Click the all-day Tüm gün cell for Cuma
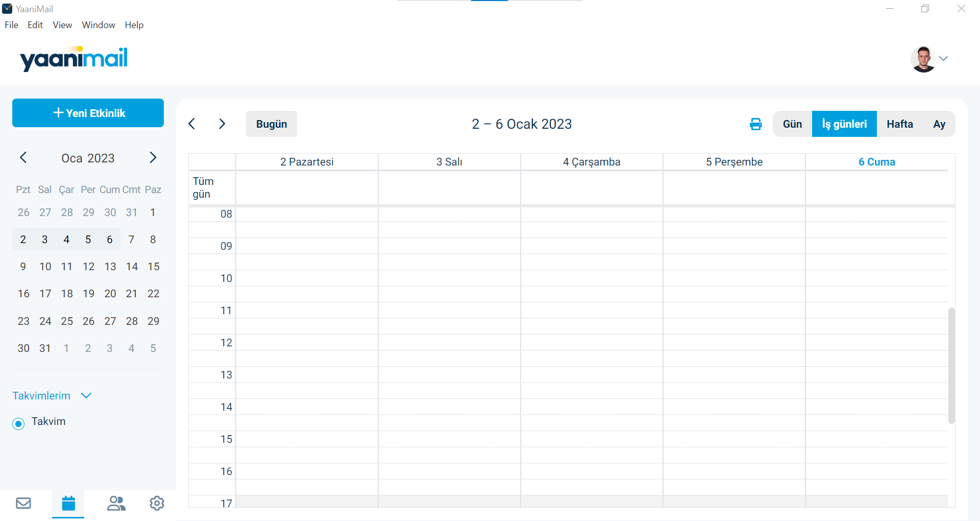This screenshot has height=521, width=980. coord(876,187)
